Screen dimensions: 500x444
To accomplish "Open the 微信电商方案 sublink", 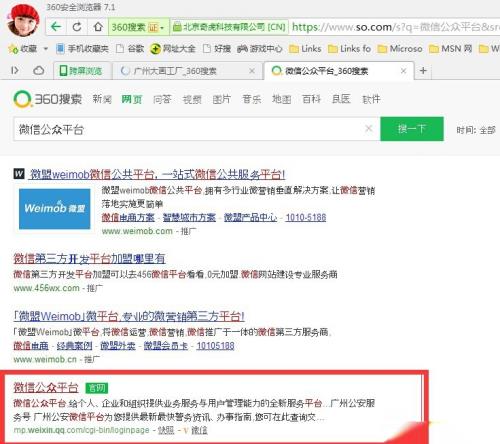I will coord(128,217).
